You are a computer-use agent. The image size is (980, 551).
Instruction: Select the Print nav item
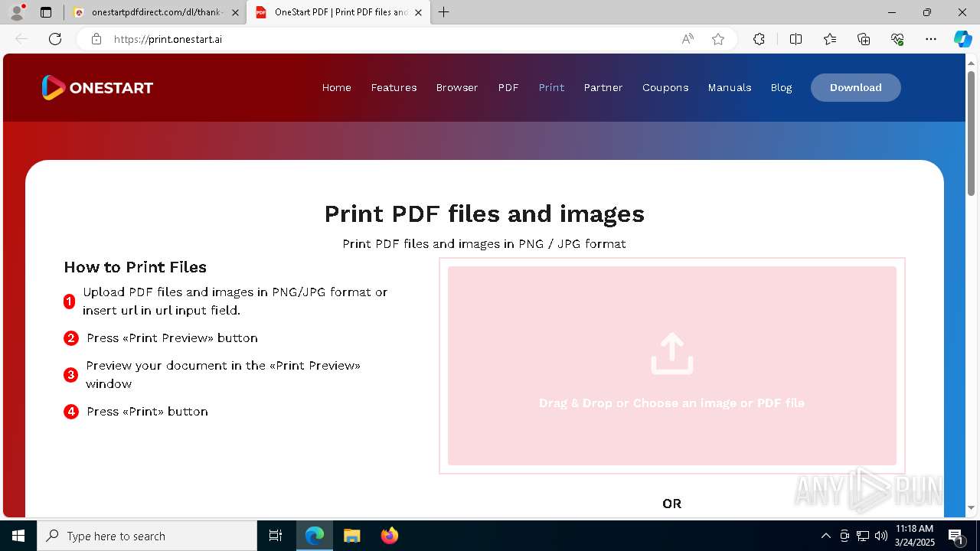(551, 87)
